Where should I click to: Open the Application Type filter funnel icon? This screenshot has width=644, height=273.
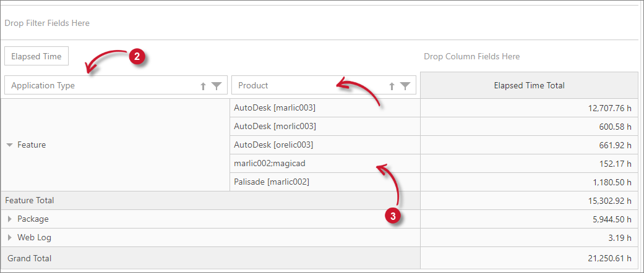(x=217, y=86)
